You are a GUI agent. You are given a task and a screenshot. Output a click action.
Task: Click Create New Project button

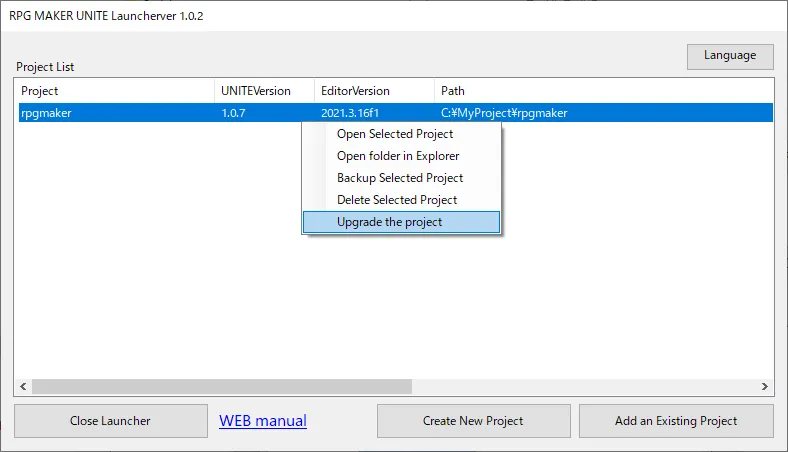click(473, 421)
